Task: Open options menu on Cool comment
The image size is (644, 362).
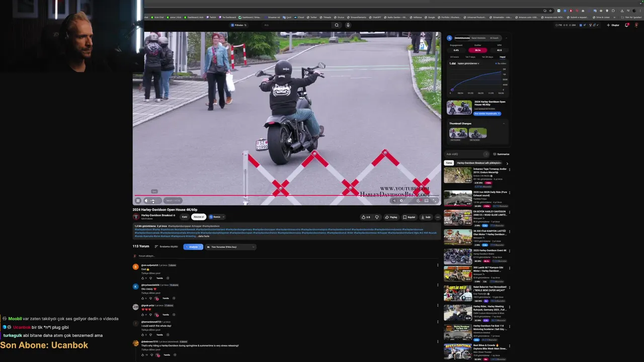Action: coord(437,265)
